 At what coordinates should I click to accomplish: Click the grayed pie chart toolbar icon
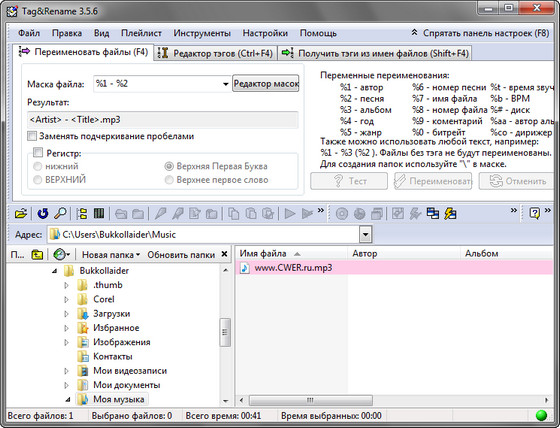pyautogui.click(x=359, y=214)
